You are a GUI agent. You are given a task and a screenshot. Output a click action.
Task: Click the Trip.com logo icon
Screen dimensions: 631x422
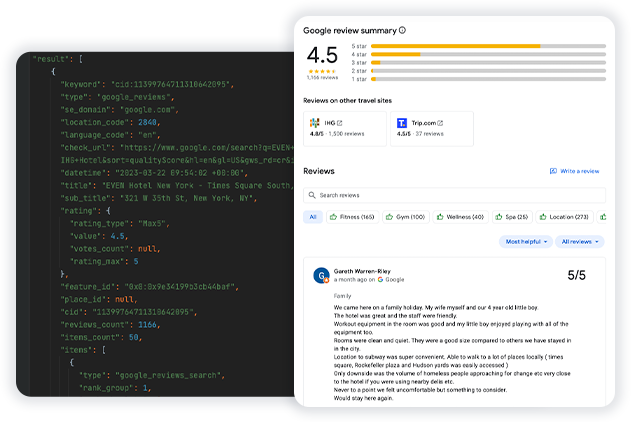click(402, 123)
